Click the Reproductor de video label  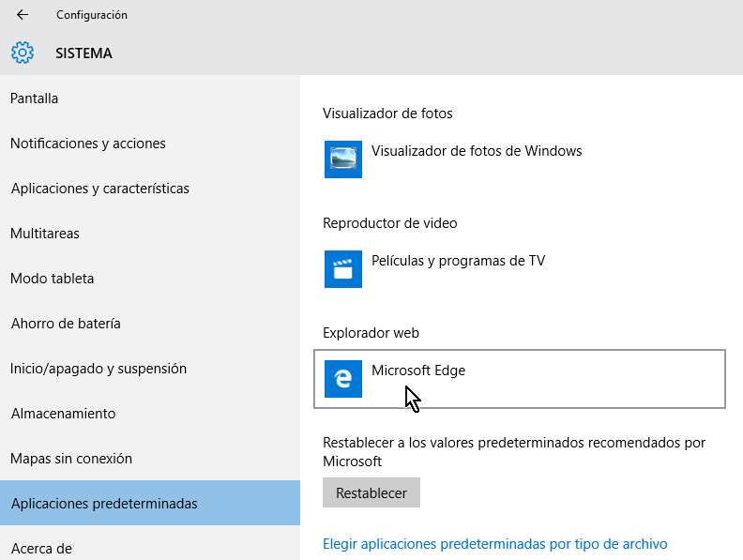[390, 223]
